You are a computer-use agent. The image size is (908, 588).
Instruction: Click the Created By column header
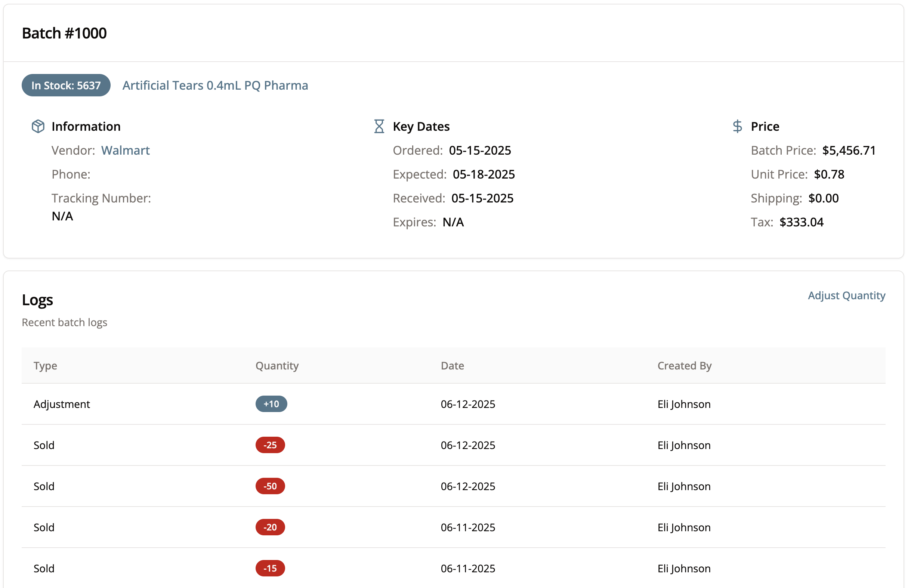click(x=684, y=365)
